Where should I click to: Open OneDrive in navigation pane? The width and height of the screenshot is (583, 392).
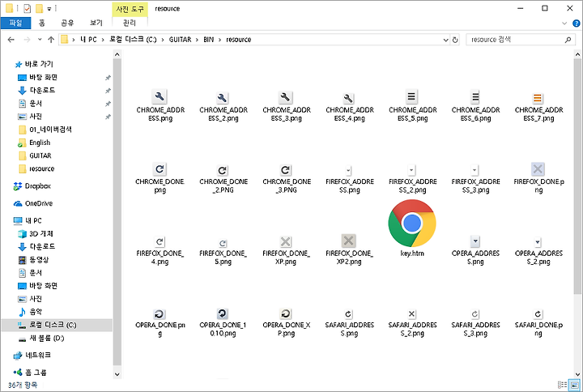point(38,203)
